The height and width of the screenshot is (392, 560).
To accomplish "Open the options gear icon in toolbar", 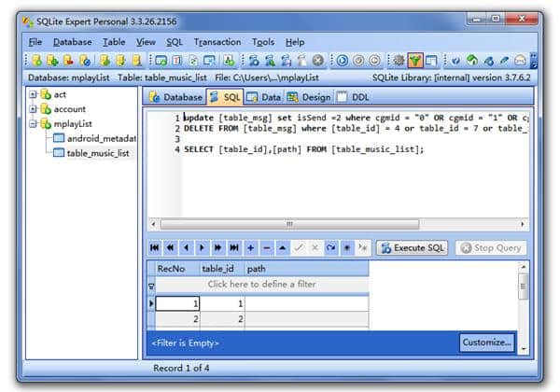I will point(399,61).
